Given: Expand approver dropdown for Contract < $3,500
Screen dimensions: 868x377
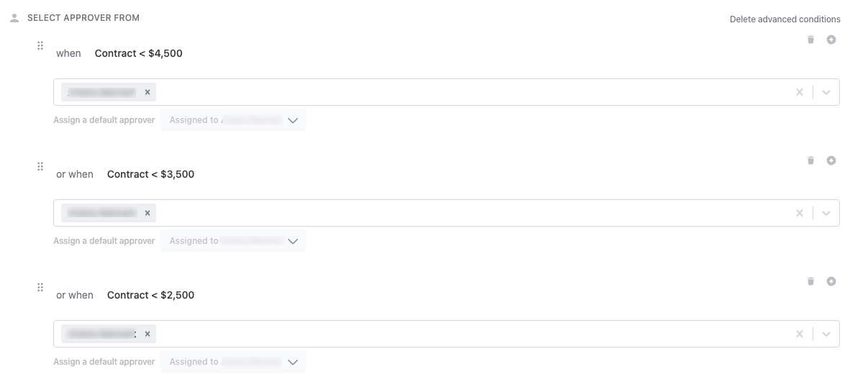Looking at the screenshot, I should (826, 213).
